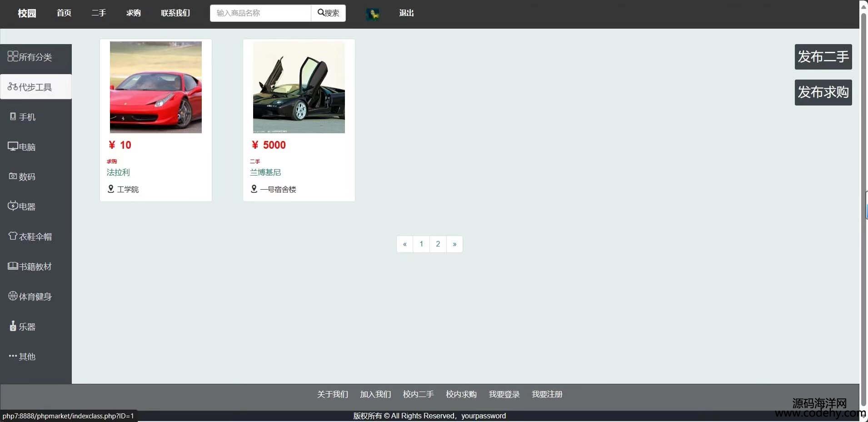Click the shirt icon beside 衣鞋伞帽
This screenshot has width=868, height=422.
[13, 236]
